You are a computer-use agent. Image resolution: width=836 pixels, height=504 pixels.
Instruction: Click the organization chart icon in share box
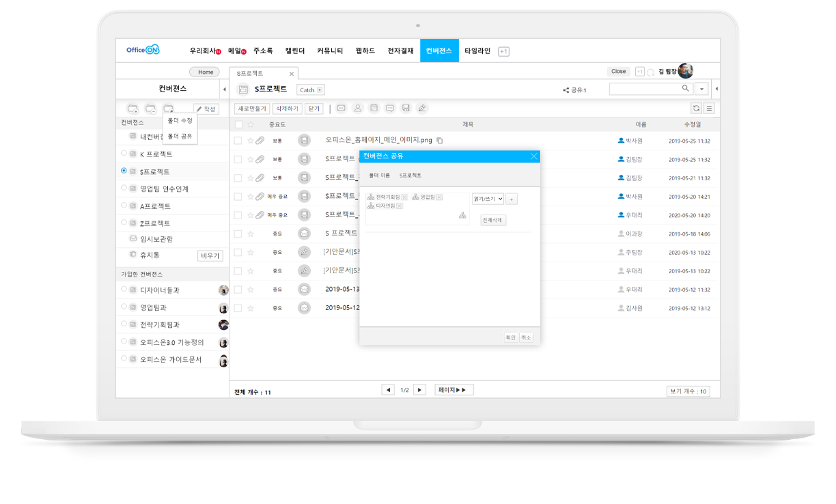pyautogui.click(x=462, y=215)
